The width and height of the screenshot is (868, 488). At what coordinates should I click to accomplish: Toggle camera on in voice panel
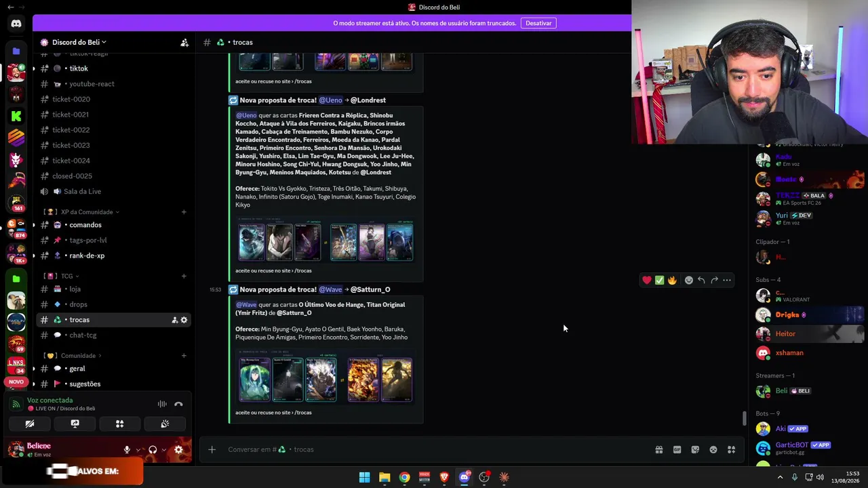point(30,424)
